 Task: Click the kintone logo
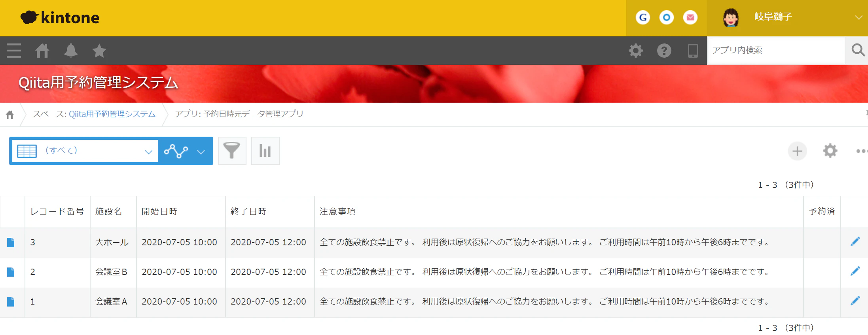pyautogui.click(x=60, y=17)
